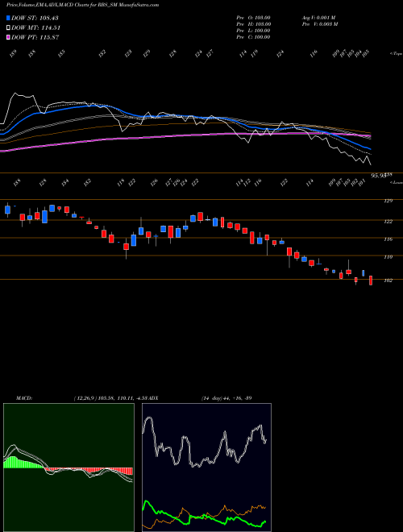Click the chart title mentioning MunafaSutra.com
This screenshot has height=532, width=403.
(82, 5)
